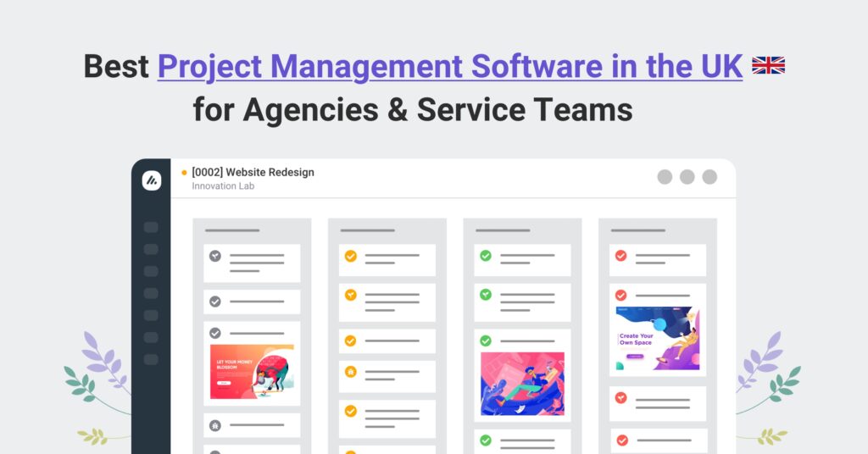The image size is (868, 454).
Task: Click the green sprout icon in the third column
Action: point(486,295)
